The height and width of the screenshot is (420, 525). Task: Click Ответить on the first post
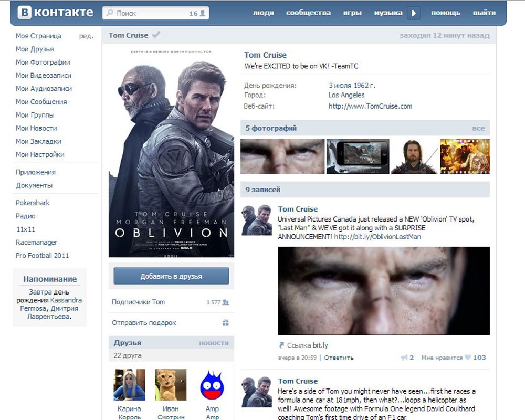click(x=339, y=358)
